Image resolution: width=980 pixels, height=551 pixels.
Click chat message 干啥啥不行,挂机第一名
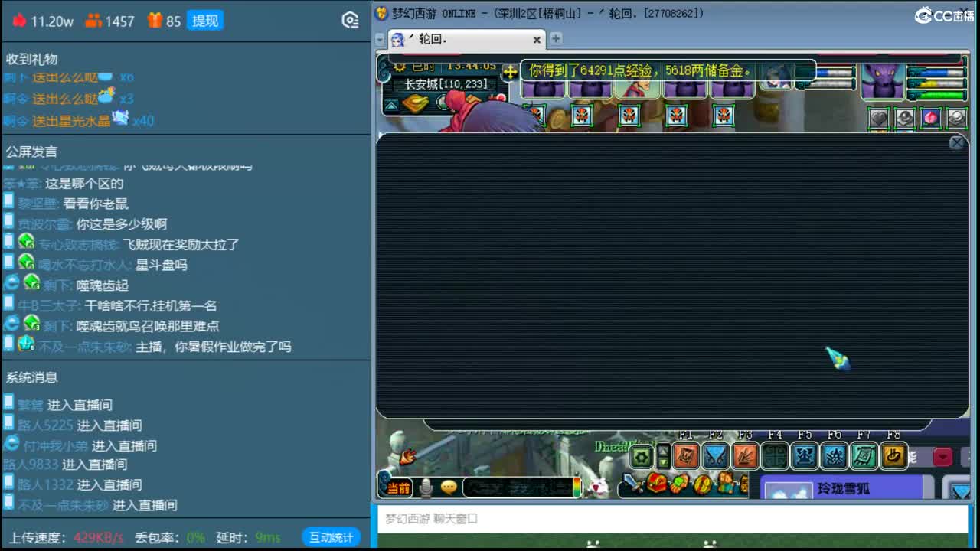[x=151, y=305]
